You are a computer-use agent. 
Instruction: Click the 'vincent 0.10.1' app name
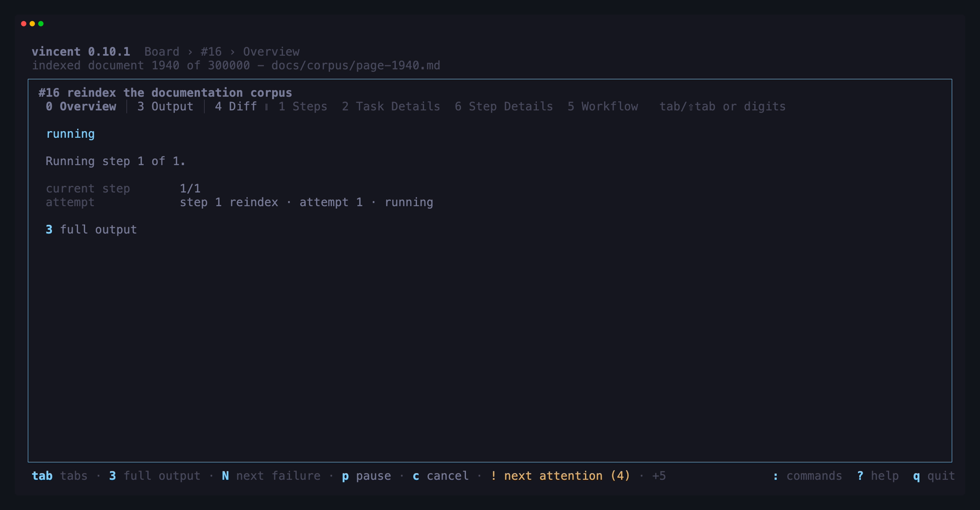coord(81,52)
